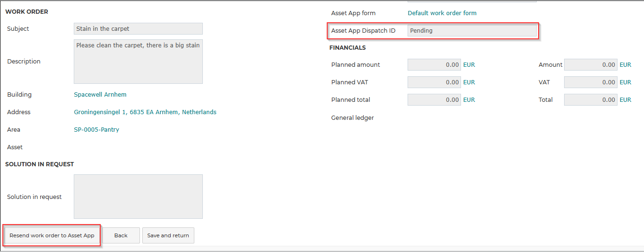Open the Groningensingel 1 address link
The image size is (644, 252).
pyautogui.click(x=145, y=112)
